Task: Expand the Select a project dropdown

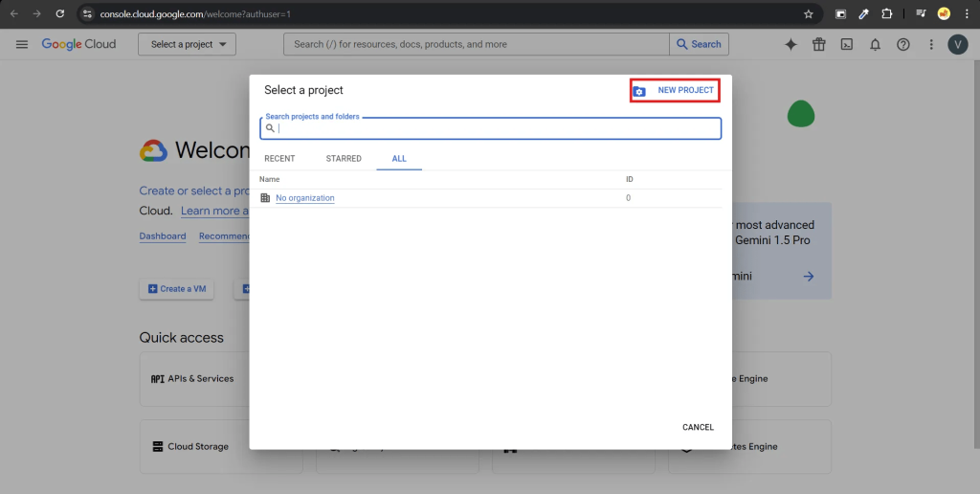Action: coord(188,44)
